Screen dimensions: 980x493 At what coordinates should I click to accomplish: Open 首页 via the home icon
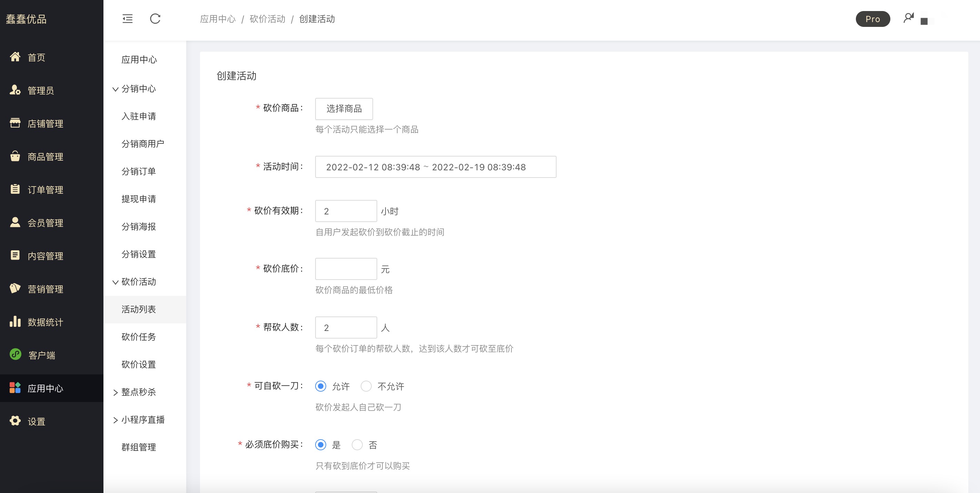(15, 57)
